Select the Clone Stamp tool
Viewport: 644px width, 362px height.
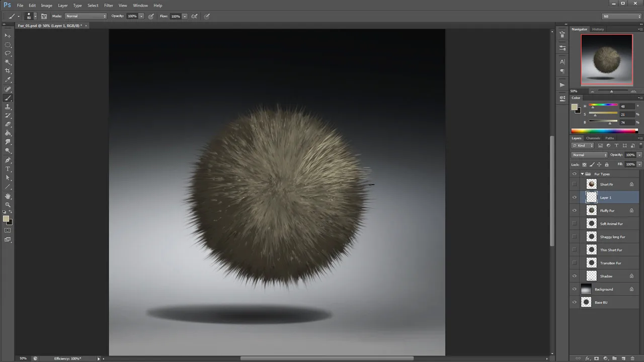point(8,107)
